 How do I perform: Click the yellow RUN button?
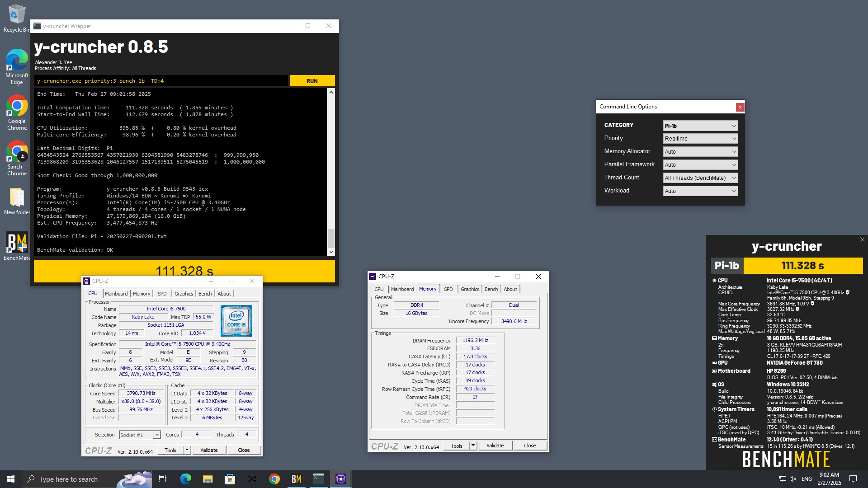coord(312,81)
